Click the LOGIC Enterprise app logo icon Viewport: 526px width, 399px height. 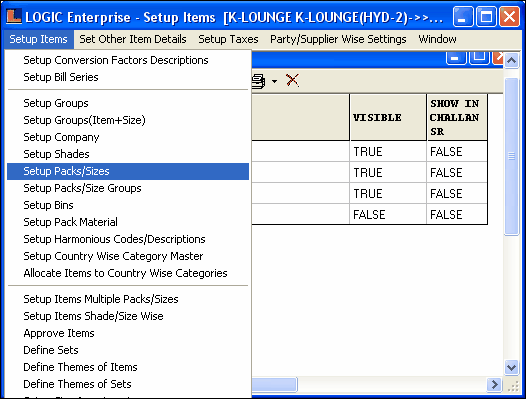click(x=14, y=16)
